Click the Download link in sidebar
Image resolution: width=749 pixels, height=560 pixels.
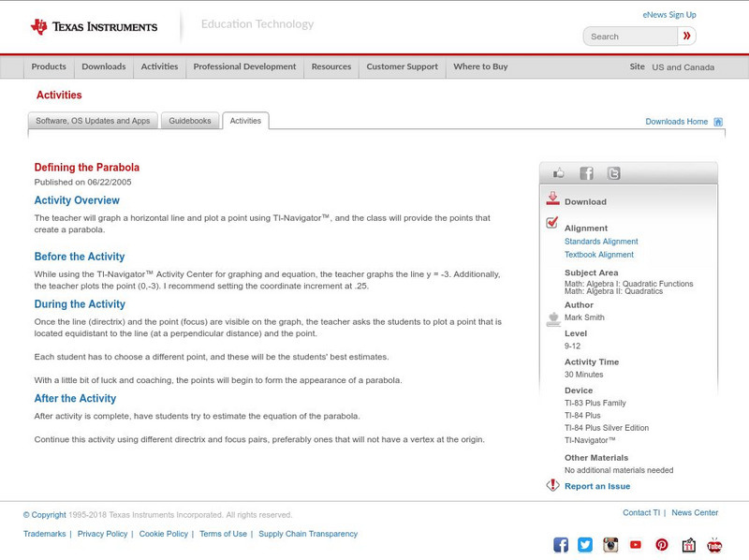(585, 201)
